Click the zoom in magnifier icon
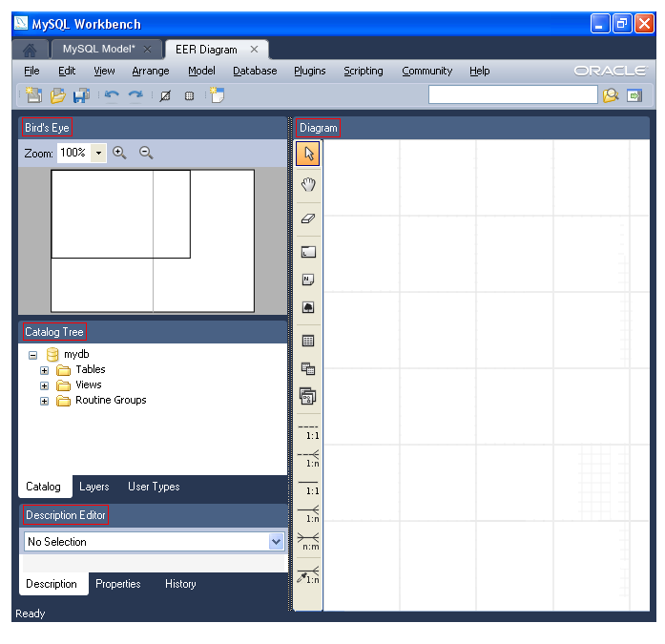This screenshot has width=665, height=644. tap(119, 153)
